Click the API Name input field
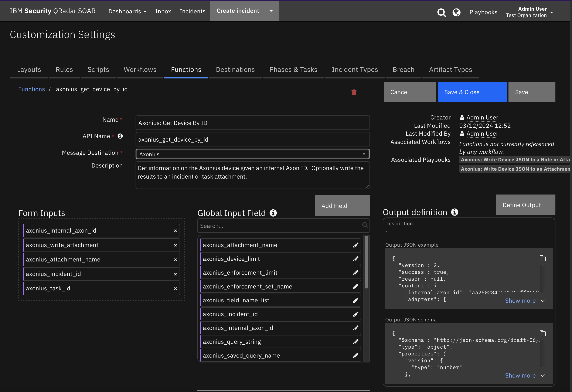The height and width of the screenshot is (392, 572). pyautogui.click(x=252, y=139)
